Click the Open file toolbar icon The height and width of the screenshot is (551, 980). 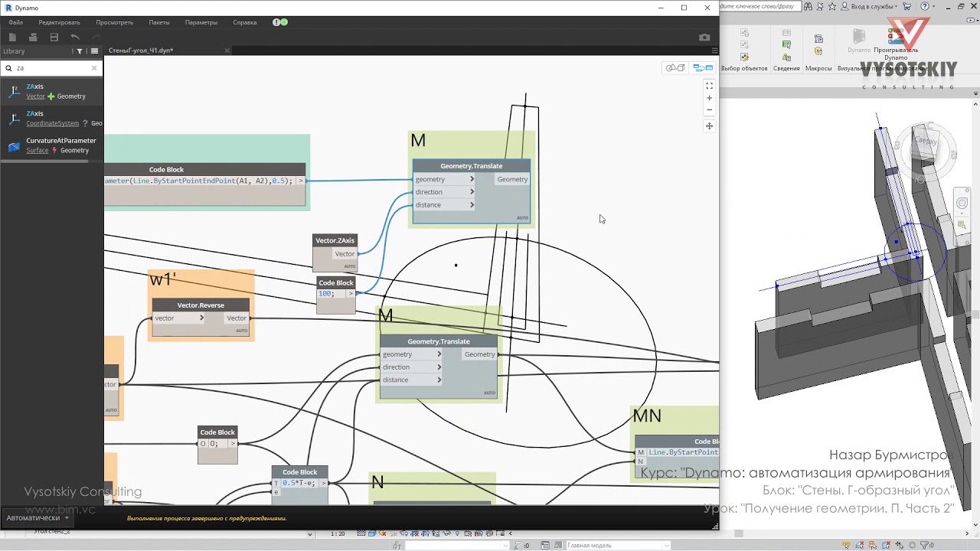(x=33, y=37)
